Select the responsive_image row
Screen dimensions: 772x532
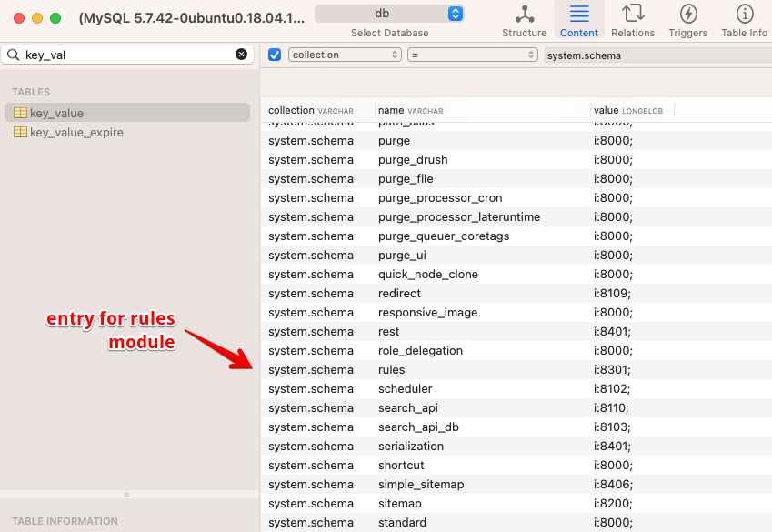(516, 312)
